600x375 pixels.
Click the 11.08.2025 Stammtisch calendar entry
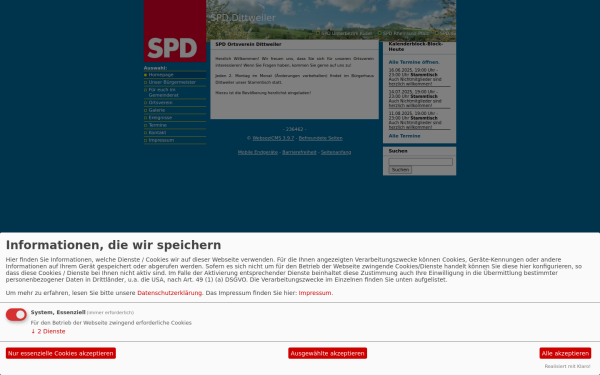[x=419, y=120]
